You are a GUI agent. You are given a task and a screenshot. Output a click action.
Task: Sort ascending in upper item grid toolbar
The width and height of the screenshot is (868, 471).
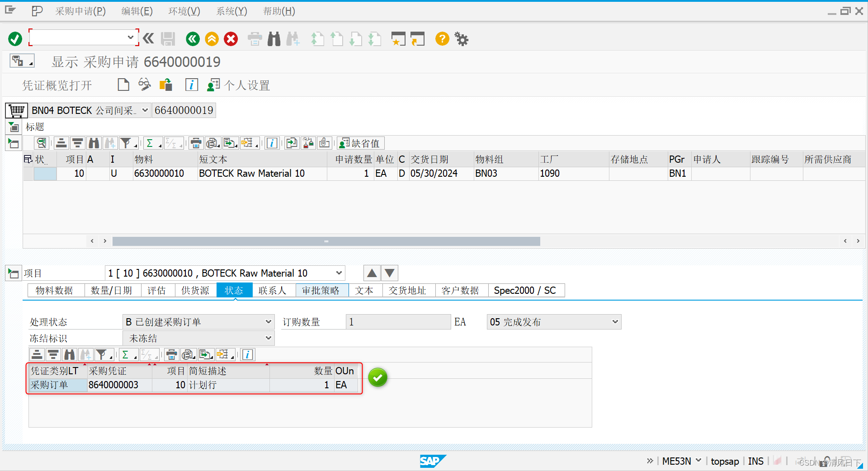point(61,143)
